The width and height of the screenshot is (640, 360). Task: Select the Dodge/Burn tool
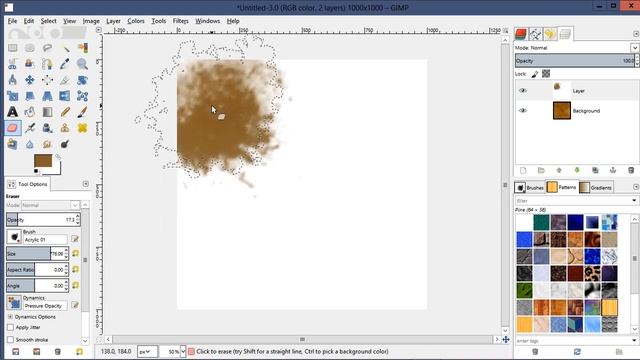[65, 144]
